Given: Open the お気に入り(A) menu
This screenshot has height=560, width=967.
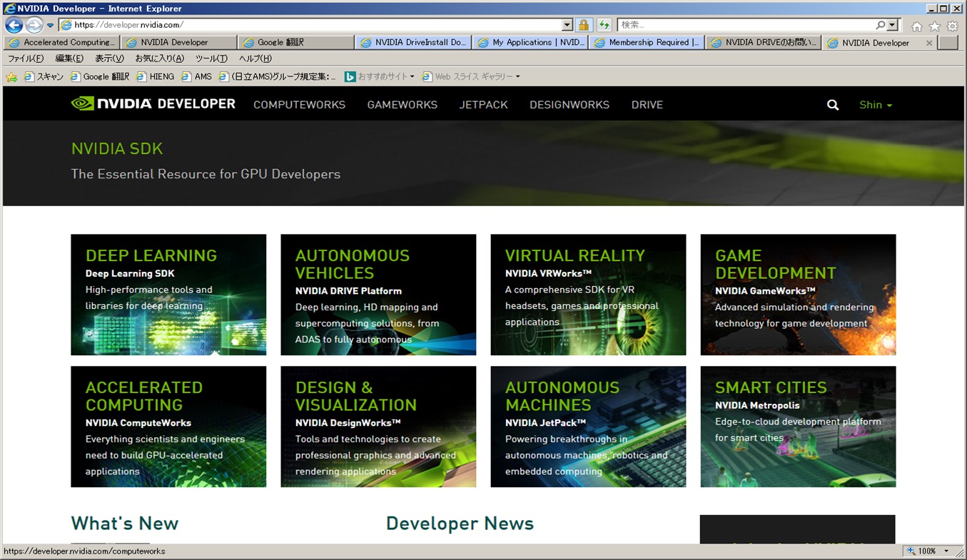Looking at the screenshot, I should 159,58.
